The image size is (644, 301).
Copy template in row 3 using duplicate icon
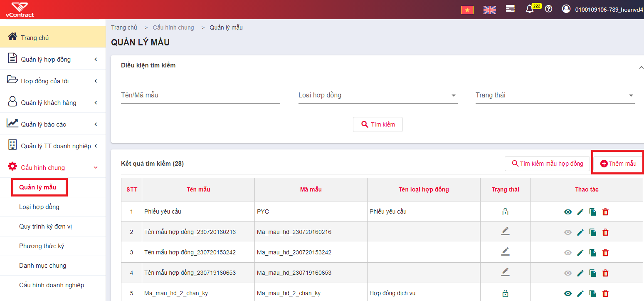[x=593, y=253]
